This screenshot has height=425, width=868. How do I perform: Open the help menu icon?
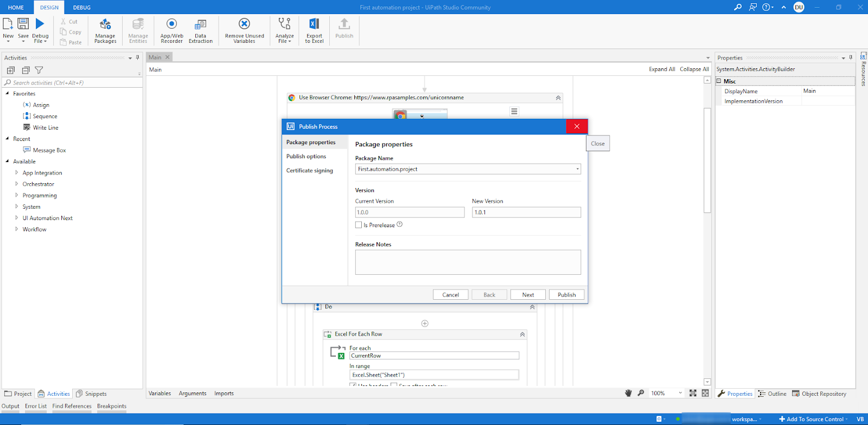click(x=768, y=7)
